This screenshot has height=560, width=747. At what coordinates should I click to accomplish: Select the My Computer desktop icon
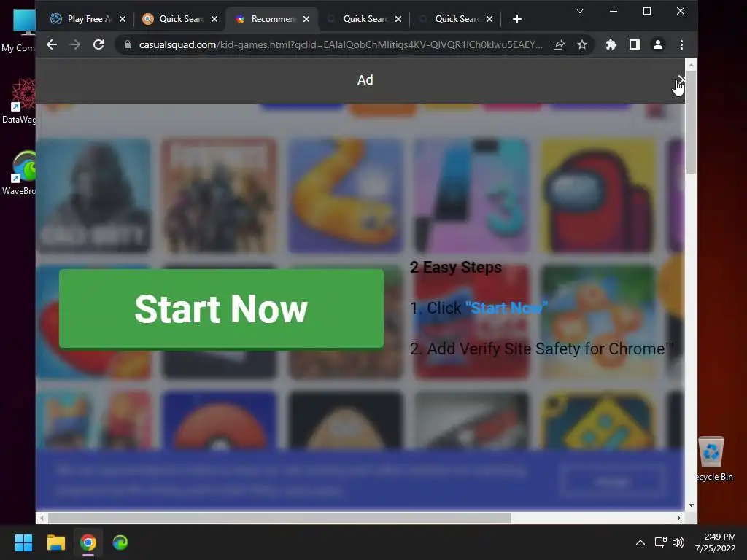pos(19,31)
